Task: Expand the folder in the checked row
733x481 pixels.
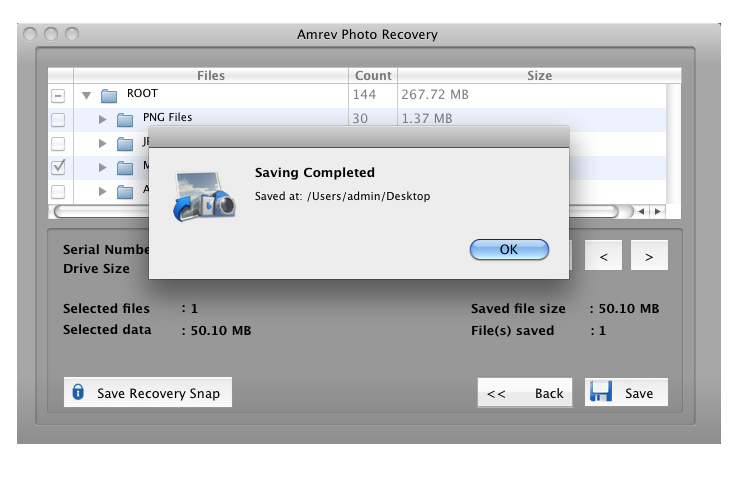Action: coord(102,167)
